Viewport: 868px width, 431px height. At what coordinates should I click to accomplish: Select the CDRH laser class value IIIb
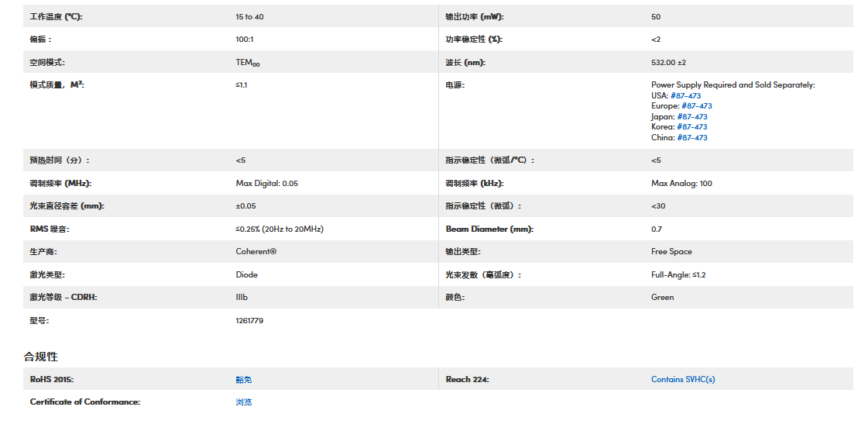[x=242, y=298]
